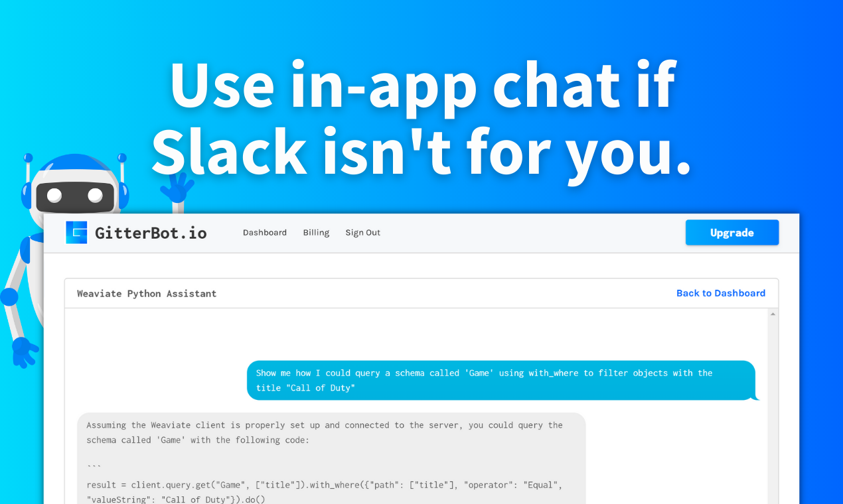Click the blue Upgrade button
This screenshot has height=504, width=843.
click(x=732, y=233)
